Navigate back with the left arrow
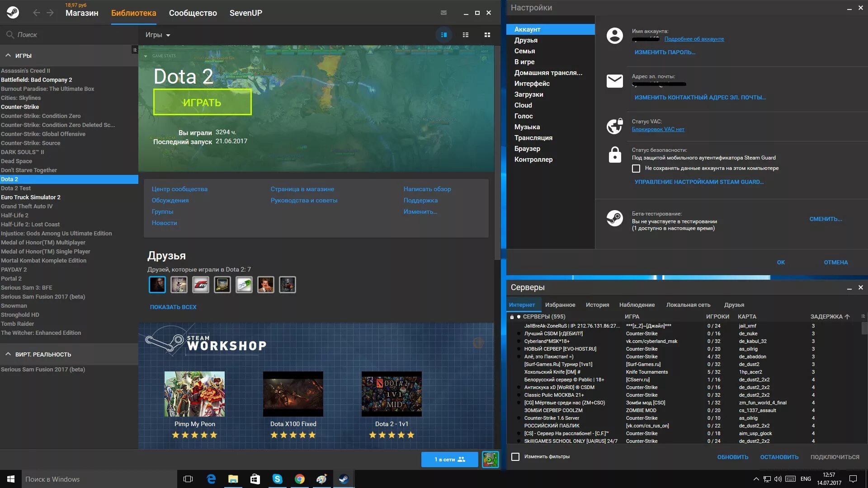The image size is (868, 488). click(37, 13)
